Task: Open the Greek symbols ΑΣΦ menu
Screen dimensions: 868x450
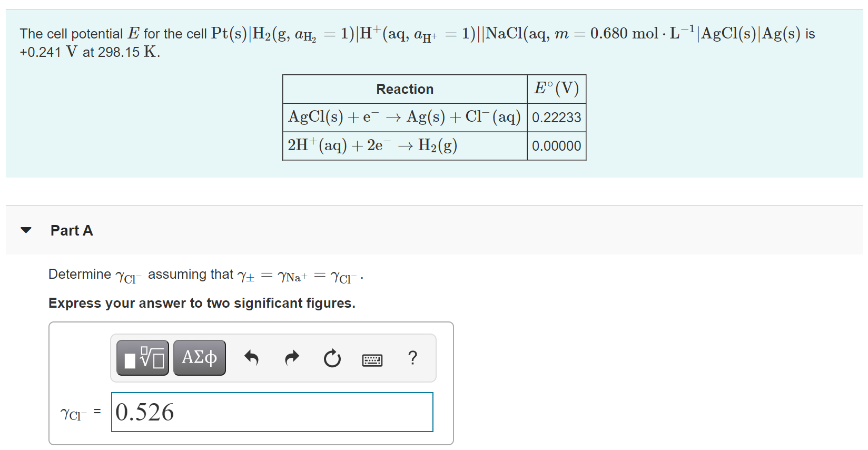Action: click(200, 358)
